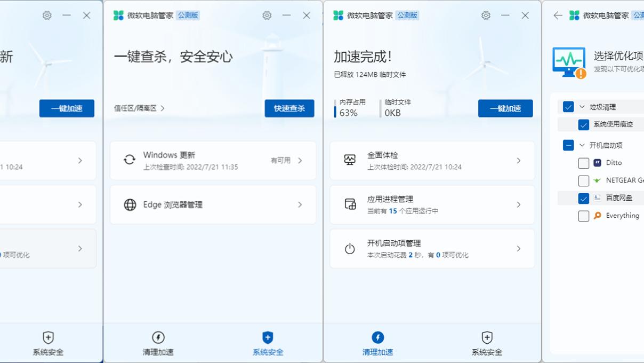This screenshot has width=644, height=363.
Task: Uncheck 百度网盘 in startup items
Action: [x=583, y=198]
